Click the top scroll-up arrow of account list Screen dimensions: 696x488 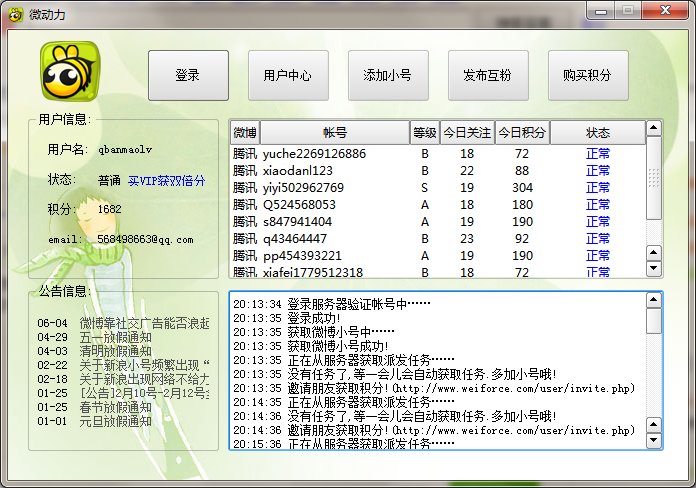(653, 128)
